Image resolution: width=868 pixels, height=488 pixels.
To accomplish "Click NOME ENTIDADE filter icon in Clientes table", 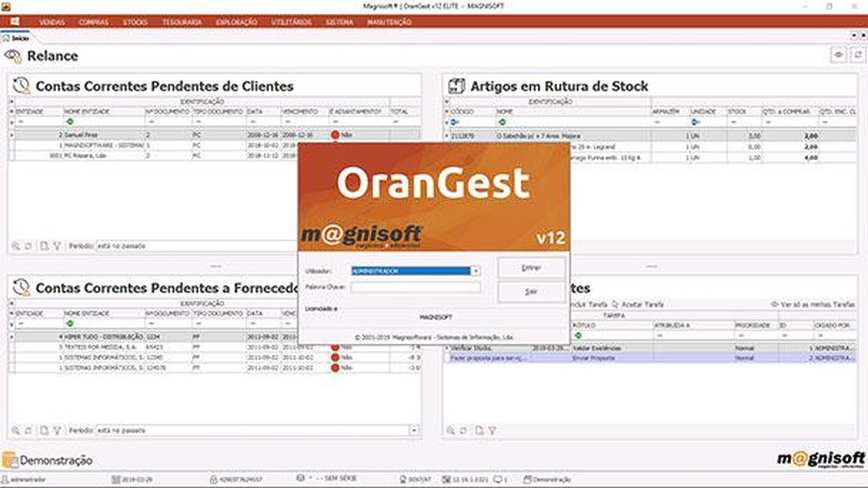I will pos(69,122).
